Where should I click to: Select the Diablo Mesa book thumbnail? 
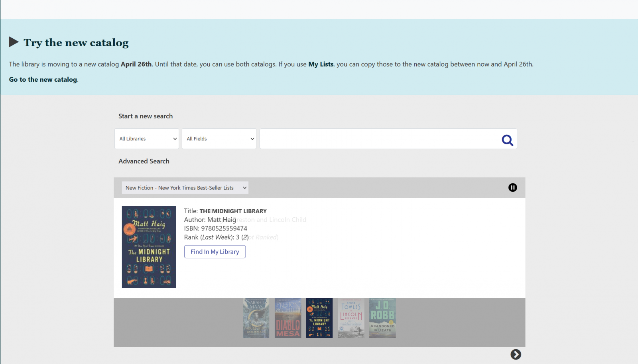point(288,318)
